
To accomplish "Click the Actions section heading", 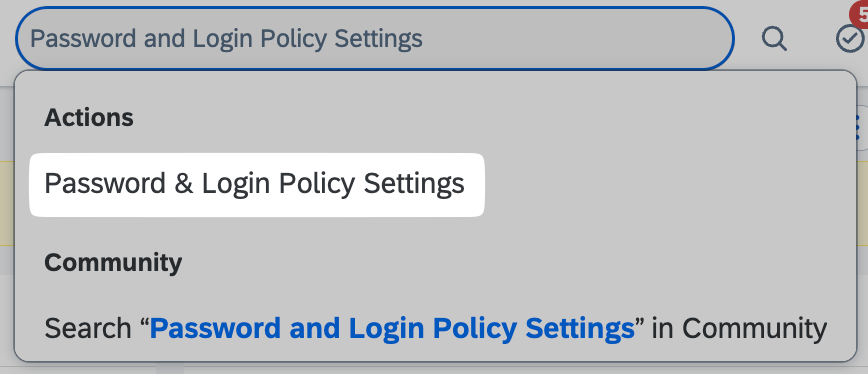I will click(x=89, y=118).
